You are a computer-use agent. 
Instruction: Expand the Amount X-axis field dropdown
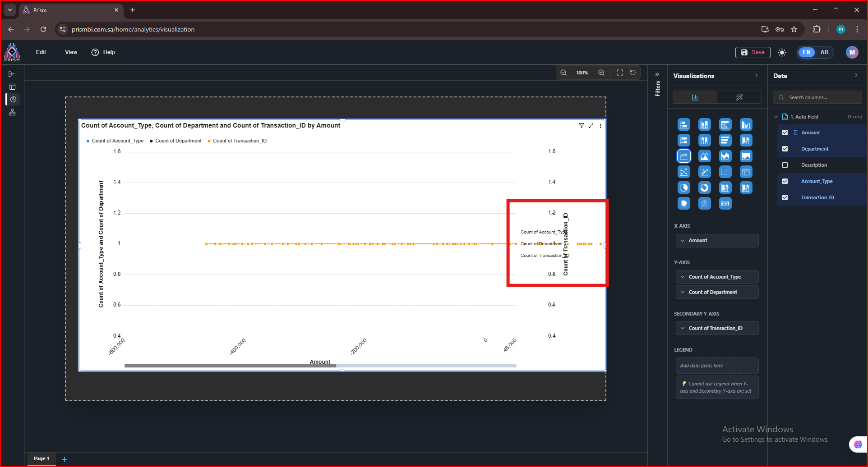(683, 241)
